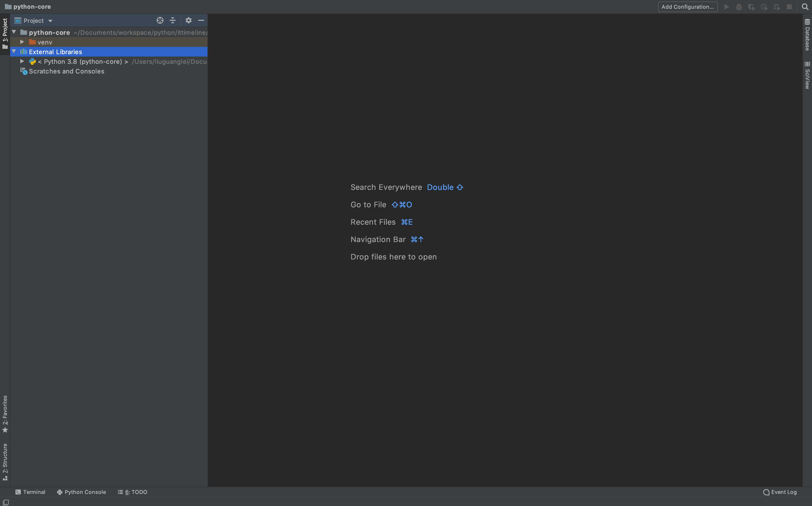The width and height of the screenshot is (812, 506).
Task: Open the Python Console tool window
Action: pyautogui.click(x=81, y=492)
